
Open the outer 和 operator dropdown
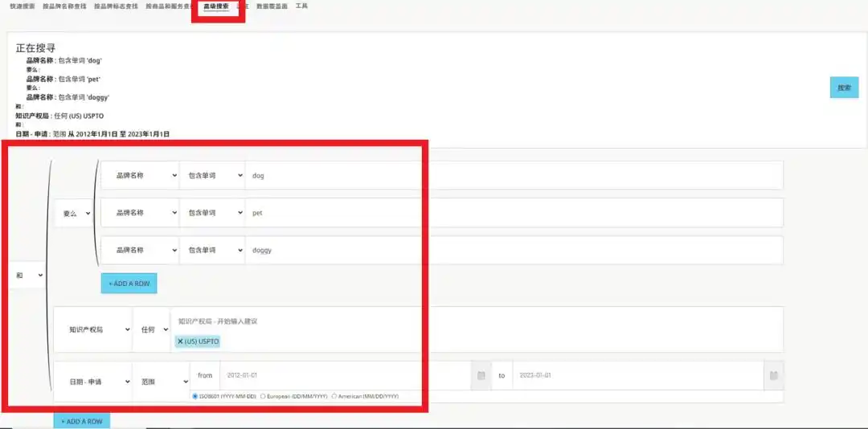point(27,275)
